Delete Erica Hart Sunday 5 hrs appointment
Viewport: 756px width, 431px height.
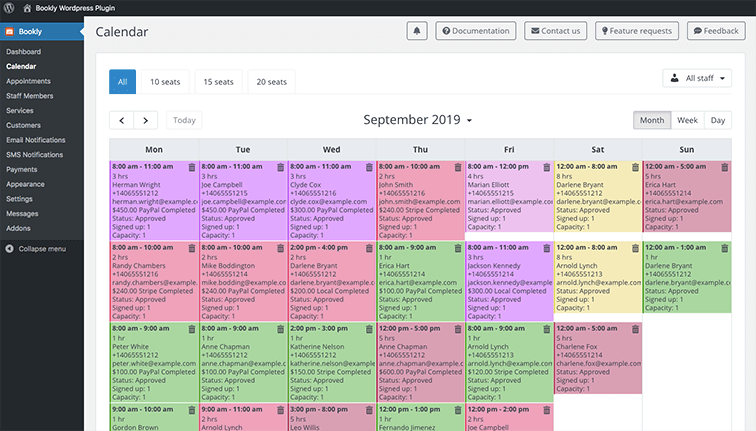[724, 167]
